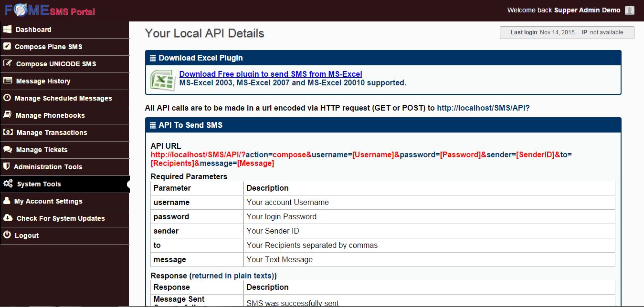Click the Manage Scheduled Messages clock icon
This screenshot has height=307, width=644.
click(x=7, y=98)
